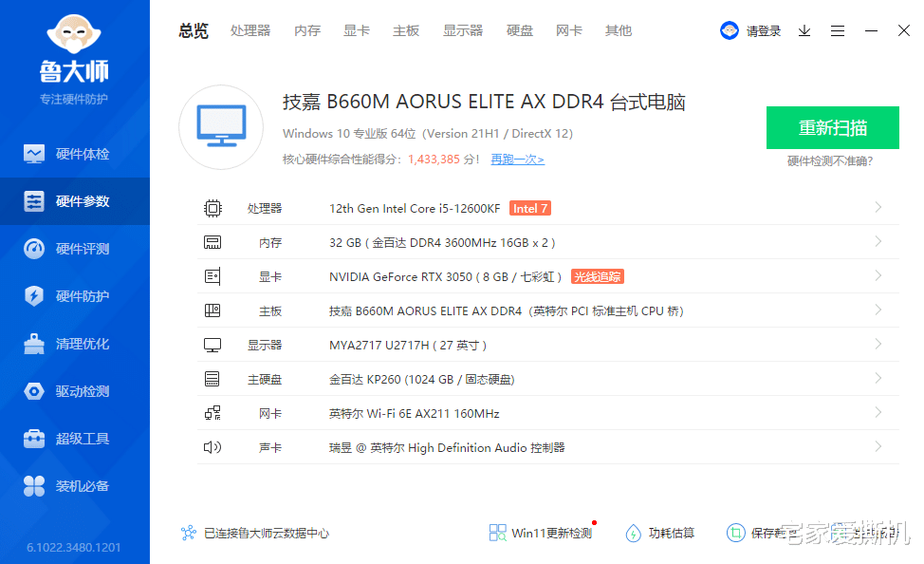The image size is (924, 564).
Task: Switch to the 主板 tab
Action: tap(405, 30)
